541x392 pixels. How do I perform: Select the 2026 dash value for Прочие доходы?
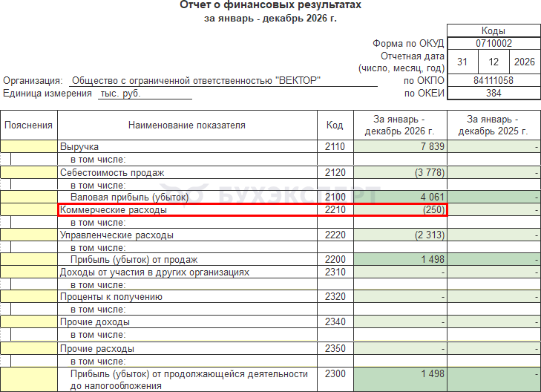pos(400,321)
